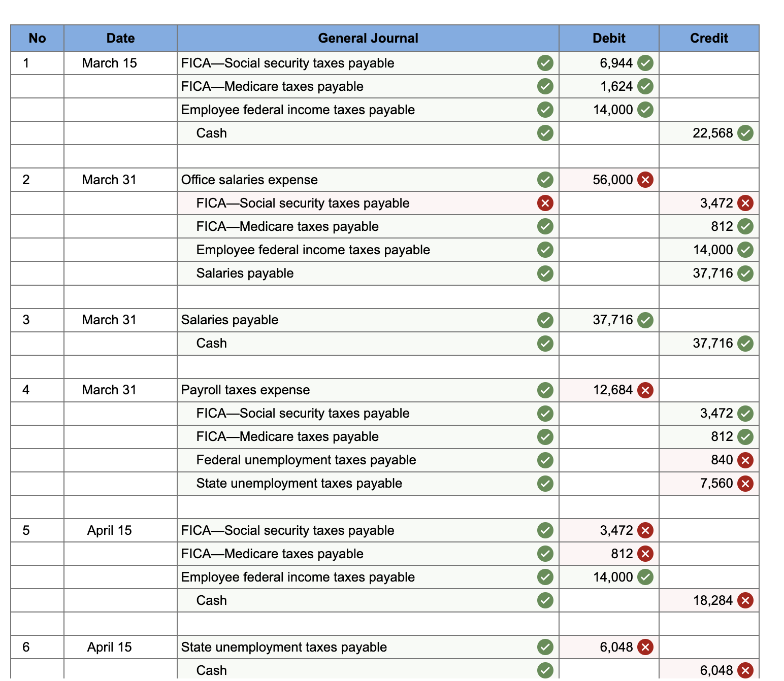Click the Credit column header
Image resolution: width=784 pixels, height=681 pixels.
pos(708,38)
